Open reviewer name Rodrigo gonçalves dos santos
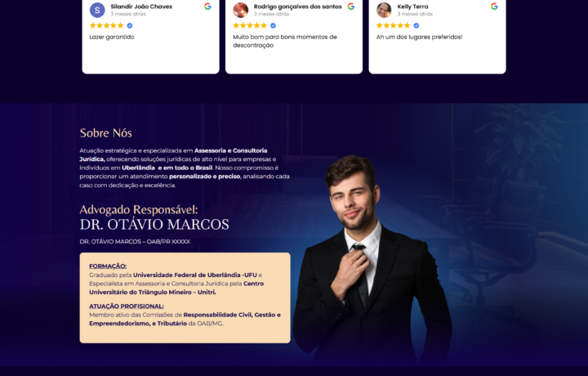This screenshot has width=588, height=376. pyautogui.click(x=298, y=7)
